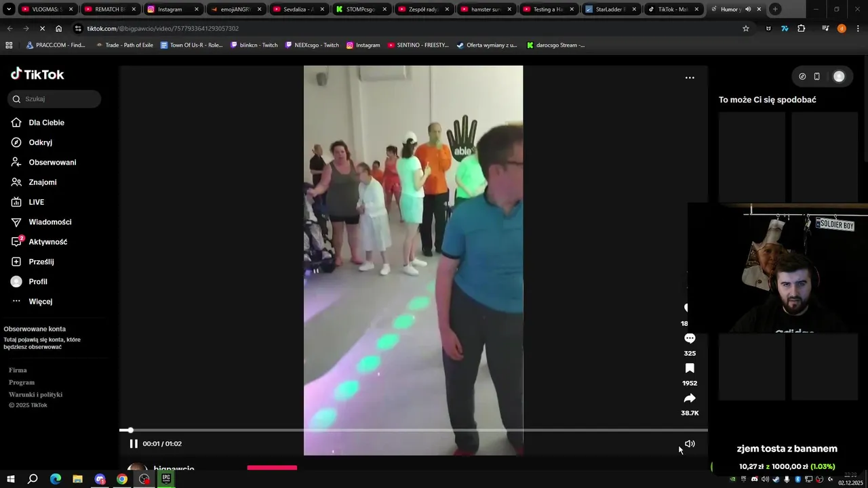Viewport: 868px width, 488px height.
Task: Pause the TikTok video
Action: (x=134, y=444)
